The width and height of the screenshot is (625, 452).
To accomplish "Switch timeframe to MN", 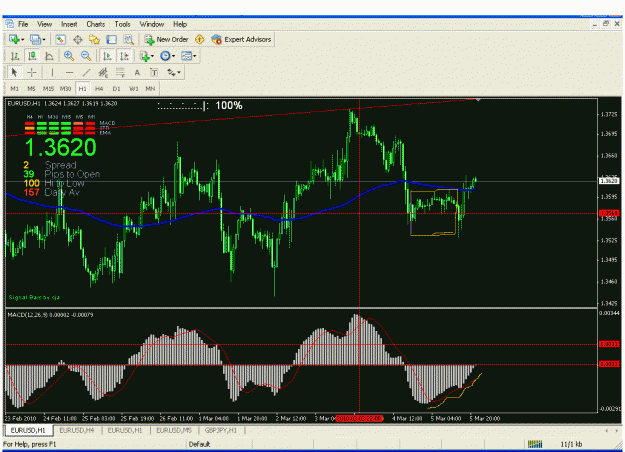I will pos(150,88).
